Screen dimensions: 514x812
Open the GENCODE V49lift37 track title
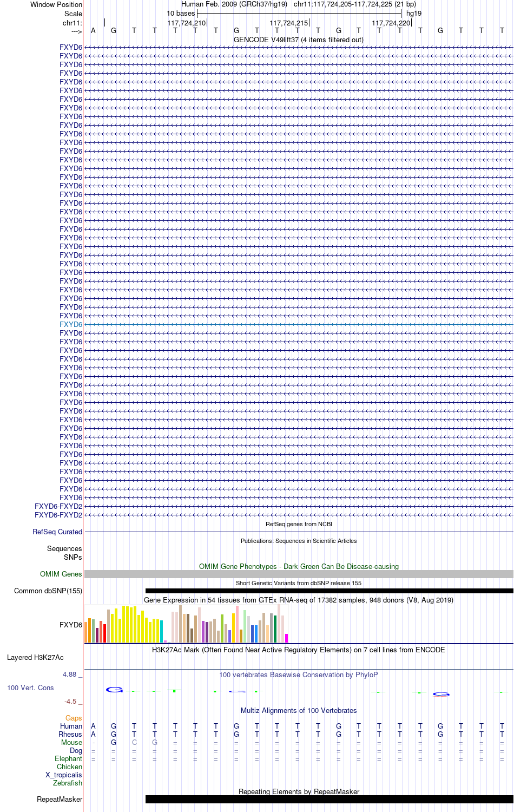(299, 40)
